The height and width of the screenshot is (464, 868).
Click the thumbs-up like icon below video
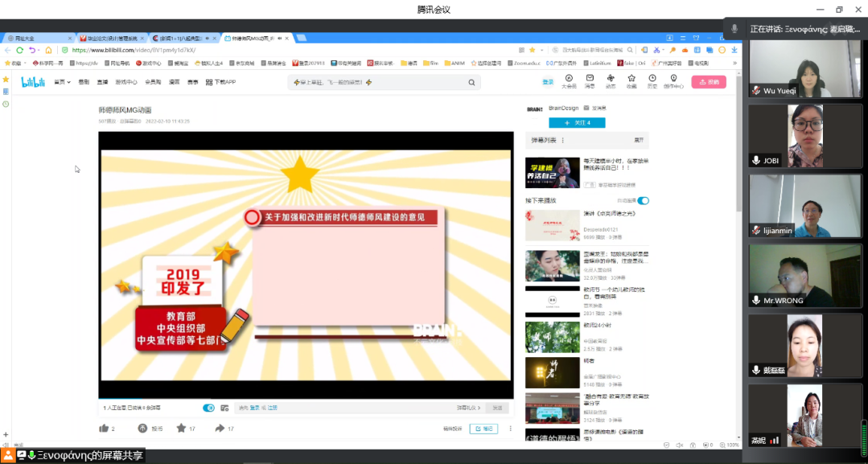[104, 428]
